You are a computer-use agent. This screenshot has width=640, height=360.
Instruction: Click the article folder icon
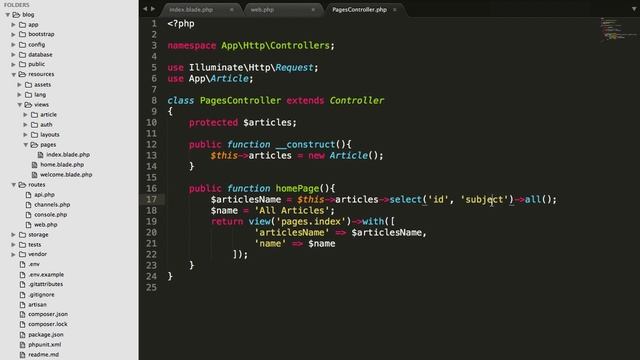point(35,115)
